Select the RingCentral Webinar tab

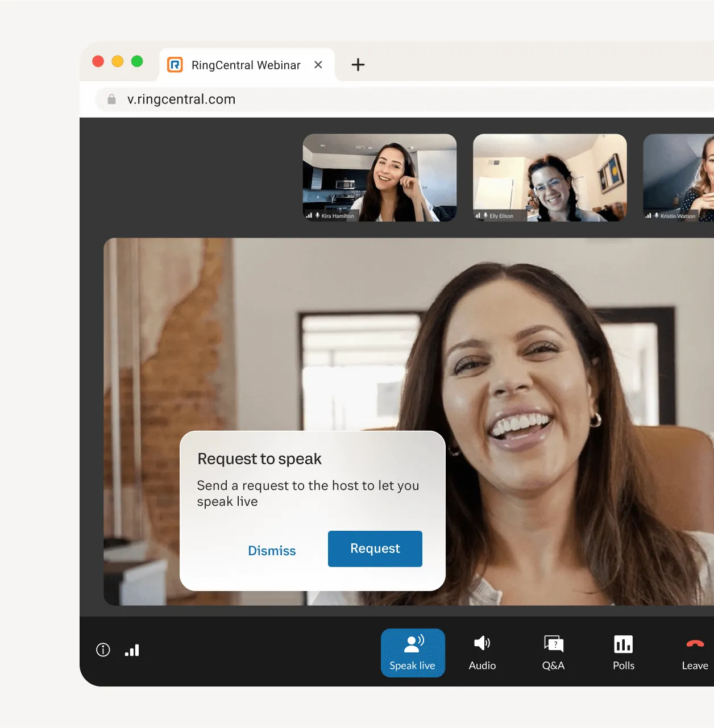click(x=246, y=65)
